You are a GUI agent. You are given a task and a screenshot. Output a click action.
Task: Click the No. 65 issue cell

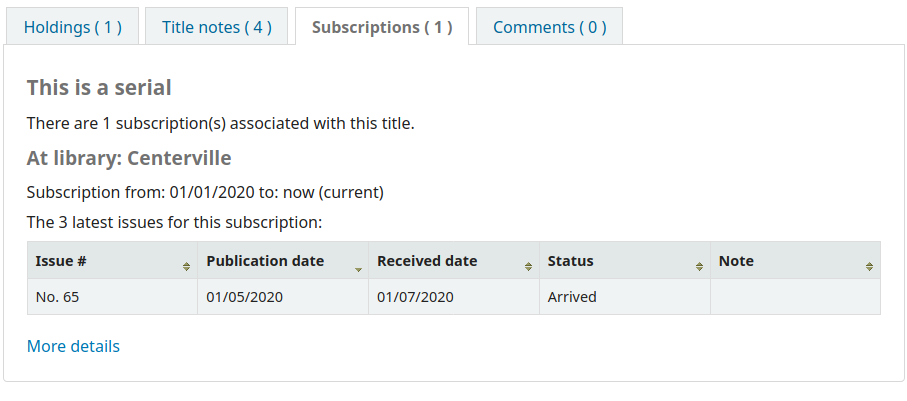(x=57, y=297)
